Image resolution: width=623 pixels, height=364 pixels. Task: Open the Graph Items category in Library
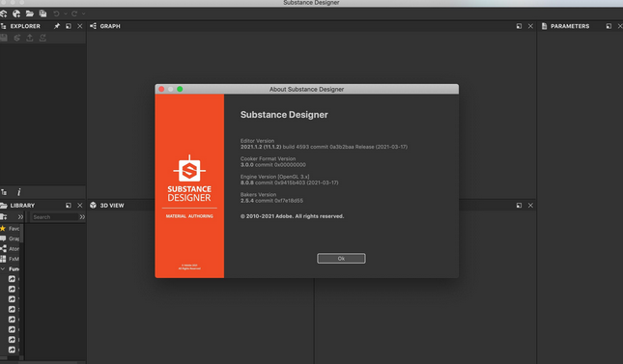(10, 238)
